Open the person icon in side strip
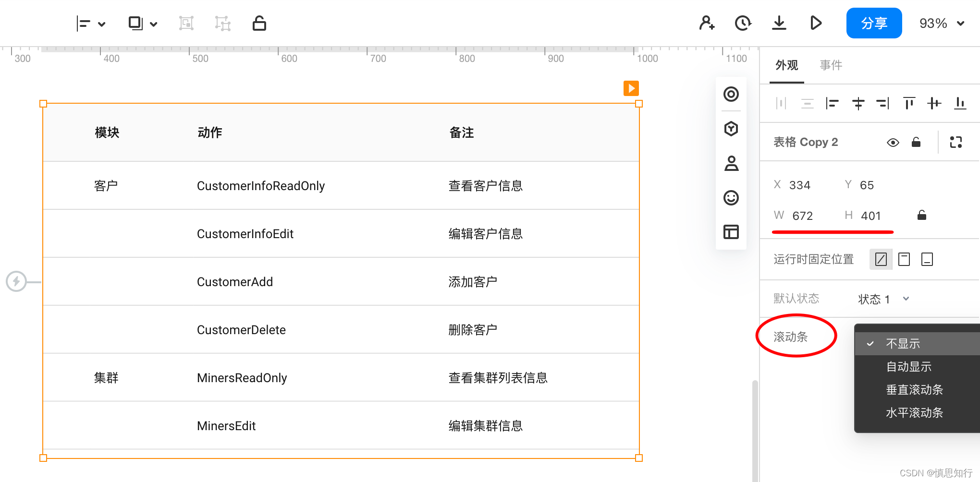 click(x=731, y=163)
